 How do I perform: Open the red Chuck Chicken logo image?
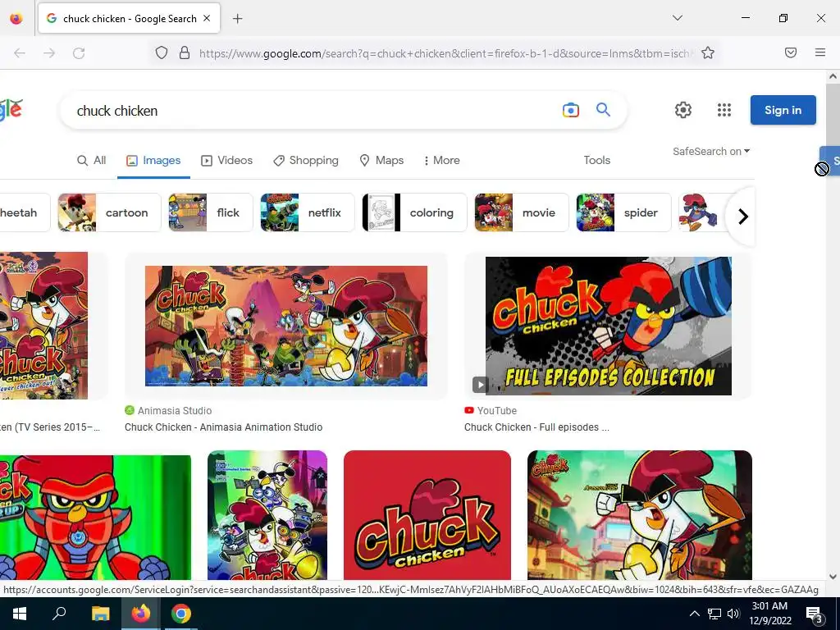pos(427,515)
